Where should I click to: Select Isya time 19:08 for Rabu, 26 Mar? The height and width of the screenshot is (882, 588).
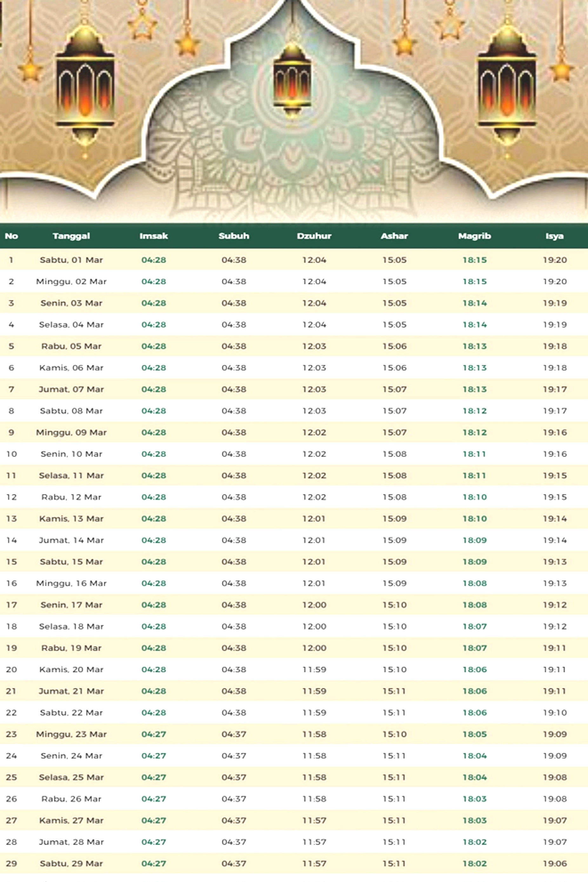(555, 799)
